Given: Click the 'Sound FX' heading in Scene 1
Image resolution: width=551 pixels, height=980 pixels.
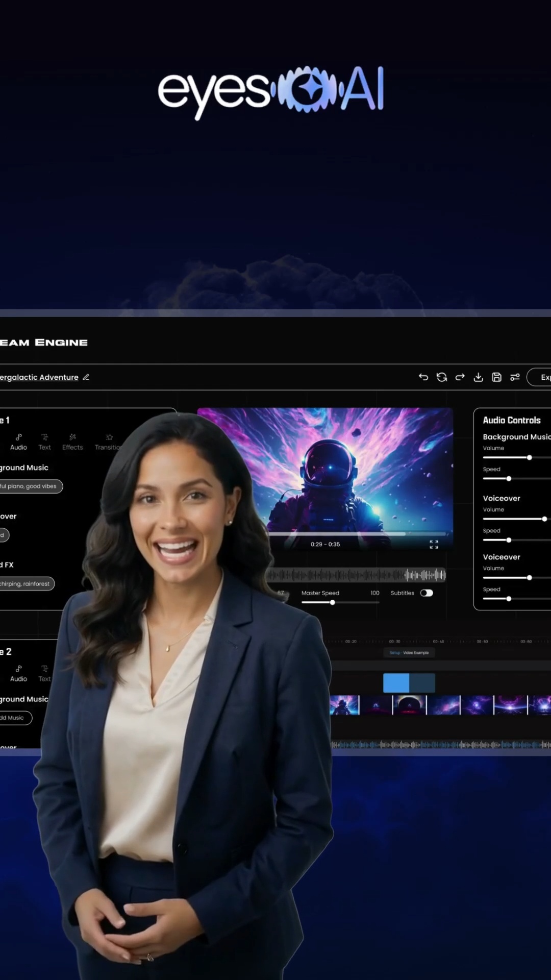Looking at the screenshot, I should click(x=7, y=565).
